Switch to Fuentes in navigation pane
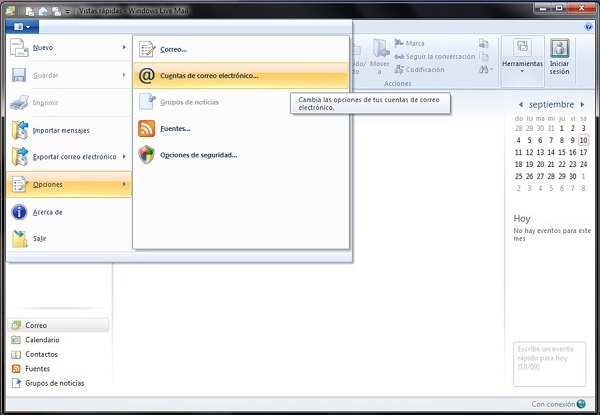 58,369
